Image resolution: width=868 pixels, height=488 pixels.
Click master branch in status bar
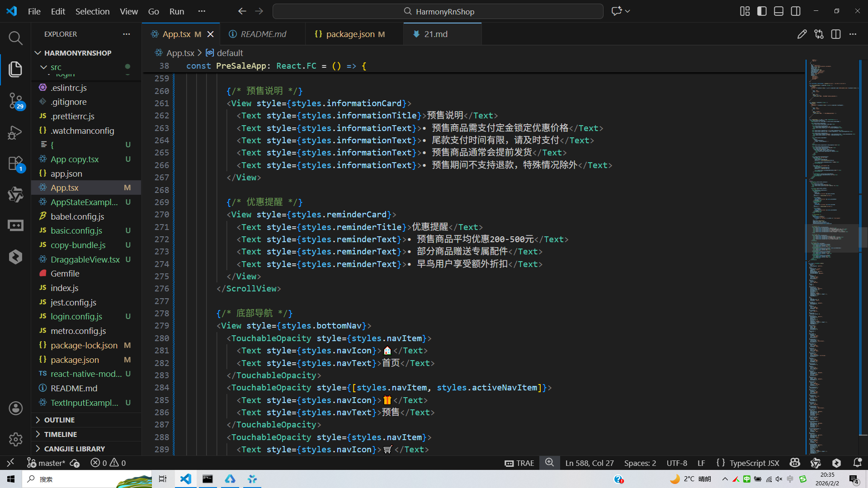pyautogui.click(x=47, y=463)
